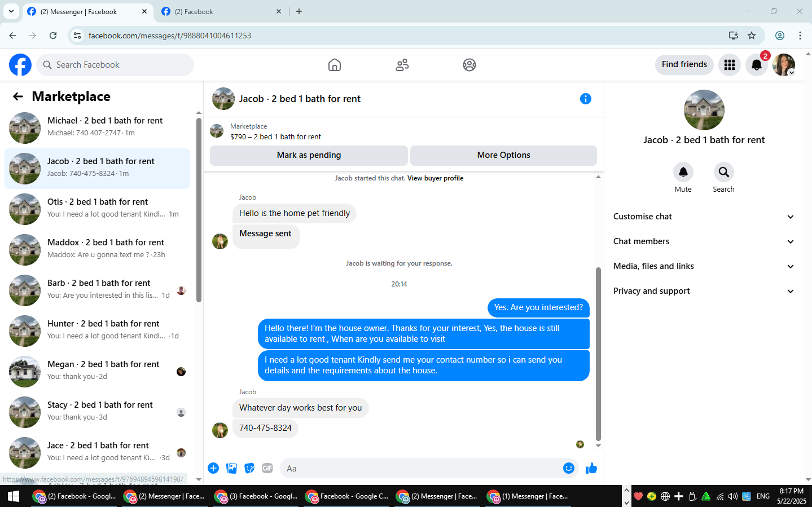The image size is (812, 507).
Task: Send a thumbs-up like
Action: point(591,468)
